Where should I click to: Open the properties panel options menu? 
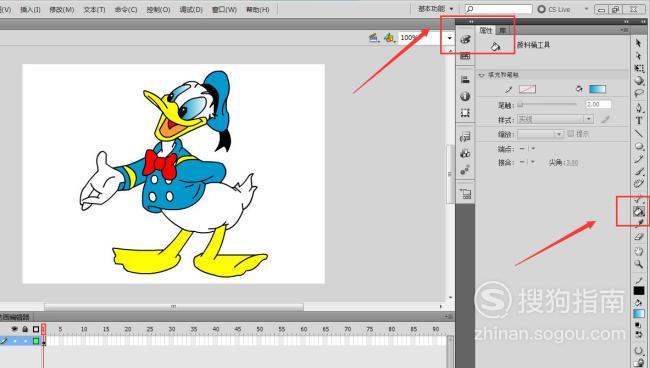[x=624, y=30]
